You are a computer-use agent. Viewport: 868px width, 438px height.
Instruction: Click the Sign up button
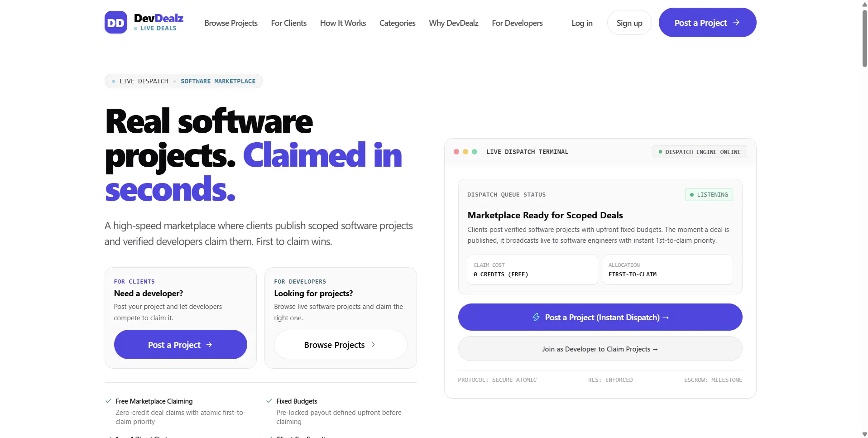click(x=629, y=23)
